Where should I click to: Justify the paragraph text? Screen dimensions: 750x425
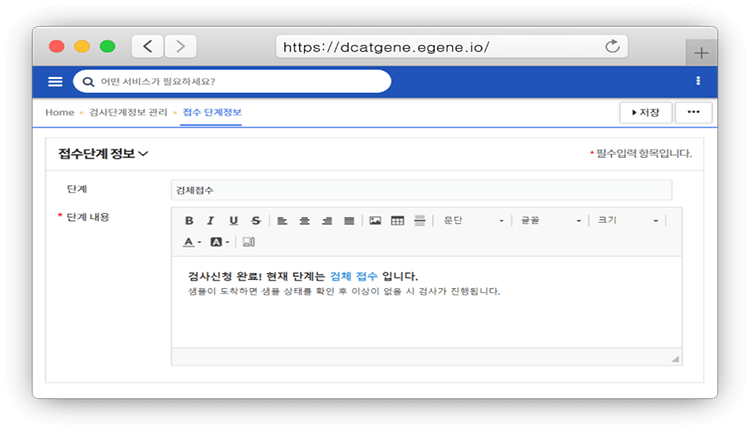point(349,221)
